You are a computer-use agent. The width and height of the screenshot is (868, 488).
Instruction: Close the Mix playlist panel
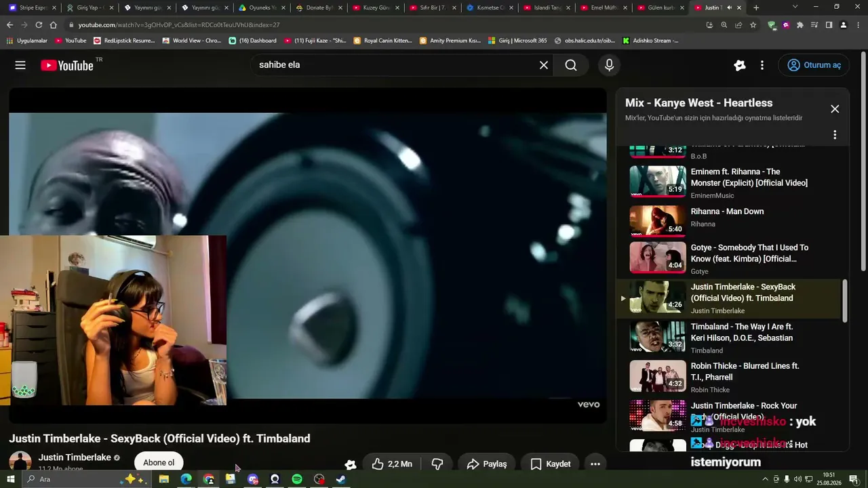[x=835, y=109]
